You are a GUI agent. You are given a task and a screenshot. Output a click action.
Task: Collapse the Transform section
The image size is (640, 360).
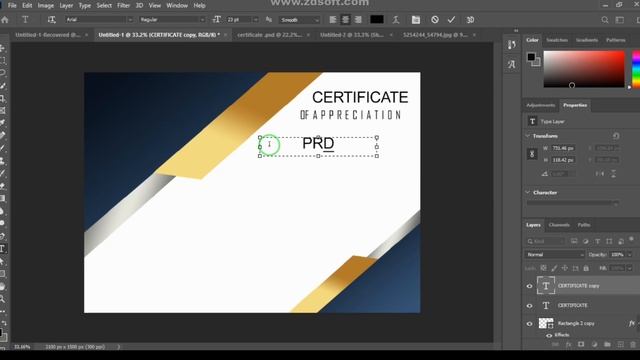pos(527,136)
